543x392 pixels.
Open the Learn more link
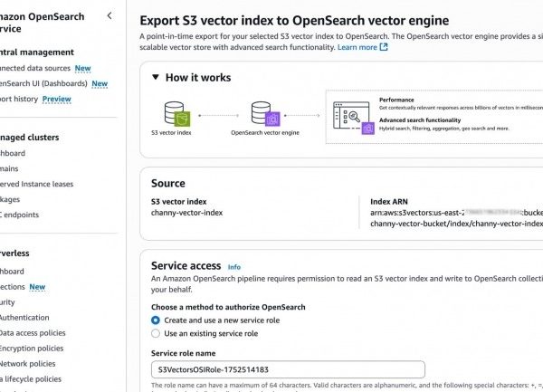click(x=357, y=47)
